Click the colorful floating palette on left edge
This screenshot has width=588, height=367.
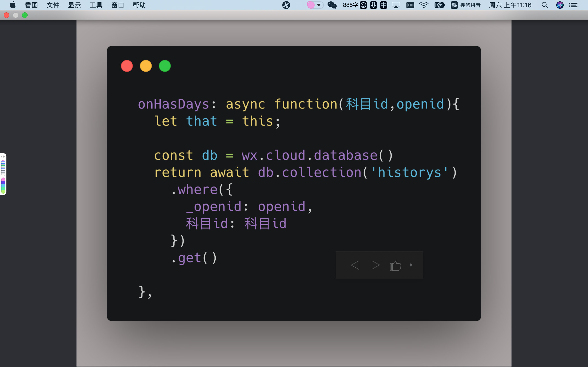click(3, 174)
